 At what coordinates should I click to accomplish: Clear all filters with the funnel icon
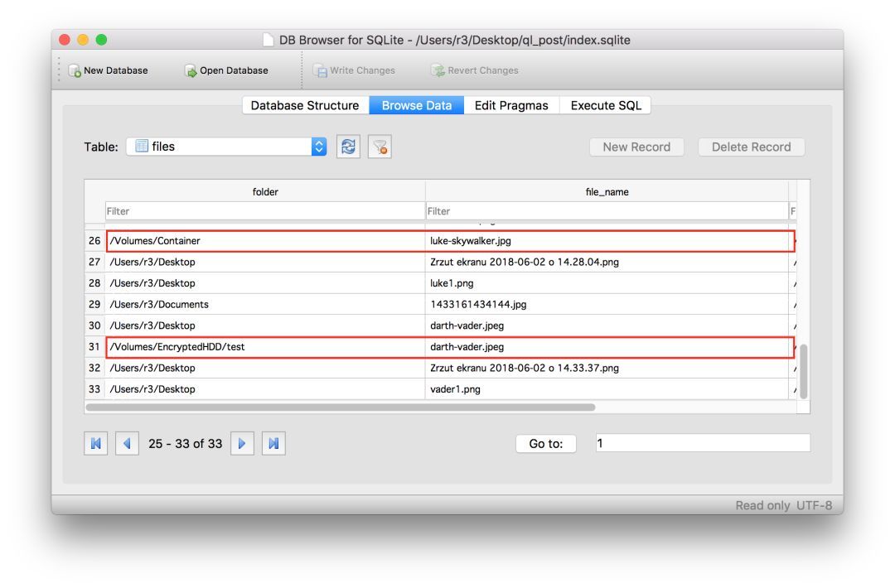click(380, 147)
